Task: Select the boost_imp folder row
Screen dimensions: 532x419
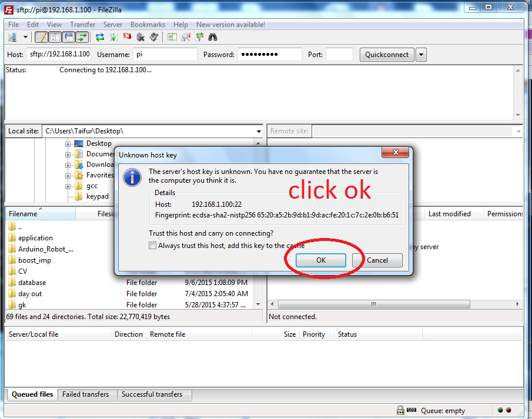Action: click(35, 260)
